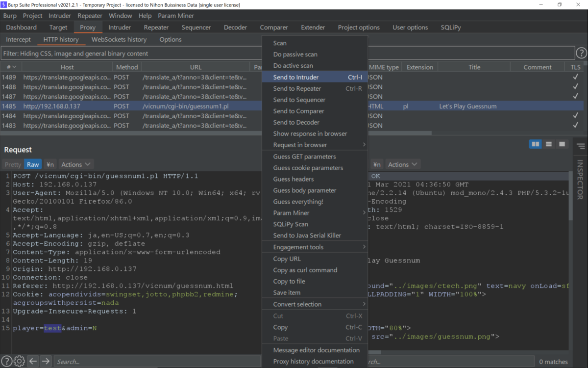Go to next search match arrow
Viewport: 588px width, 368px height.
coord(46,361)
